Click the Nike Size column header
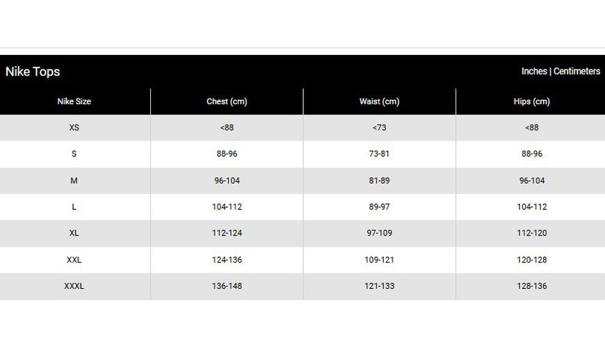 click(x=74, y=101)
